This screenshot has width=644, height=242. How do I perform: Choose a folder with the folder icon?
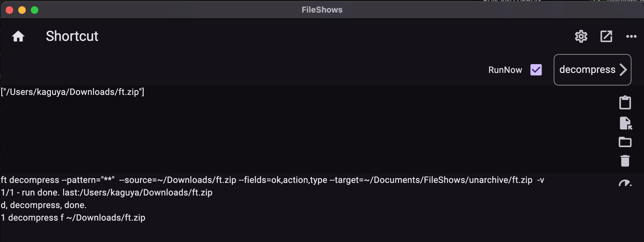[625, 142]
